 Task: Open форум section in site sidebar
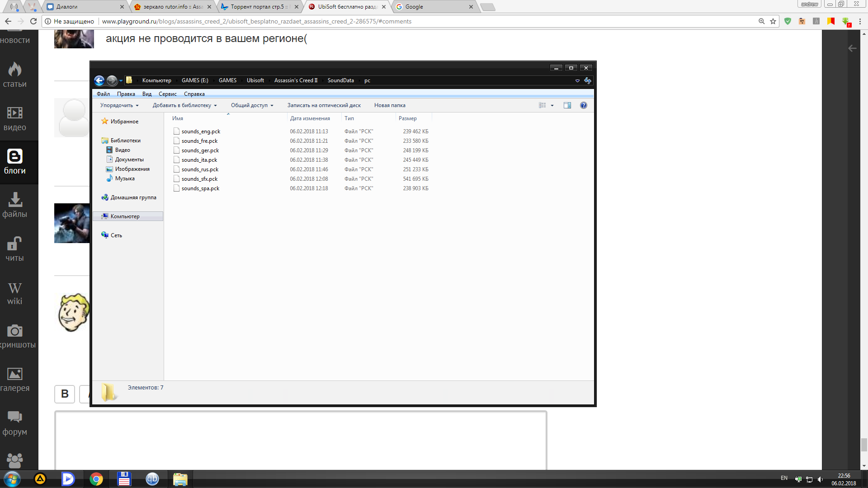point(15,423)
